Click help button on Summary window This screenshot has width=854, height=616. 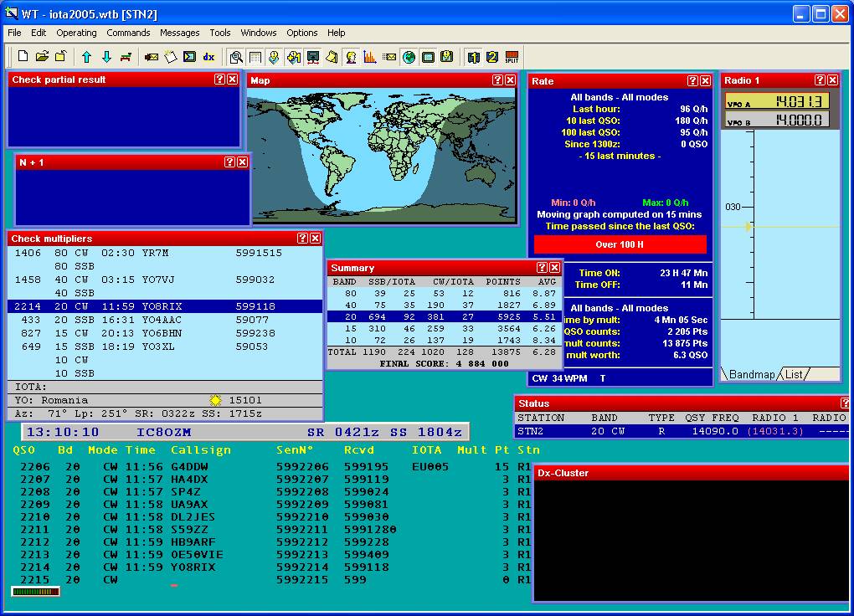pyautogui.click(x=542, y=268)
